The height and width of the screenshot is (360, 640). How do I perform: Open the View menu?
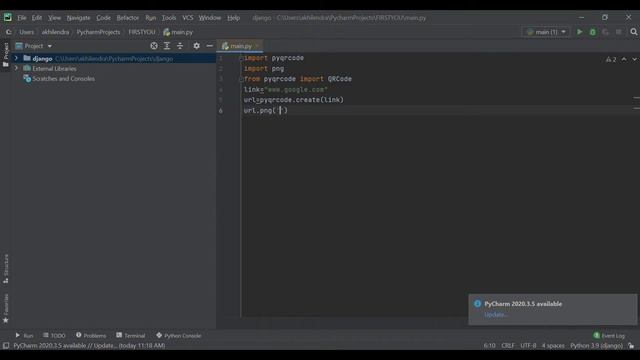(54, 18)
